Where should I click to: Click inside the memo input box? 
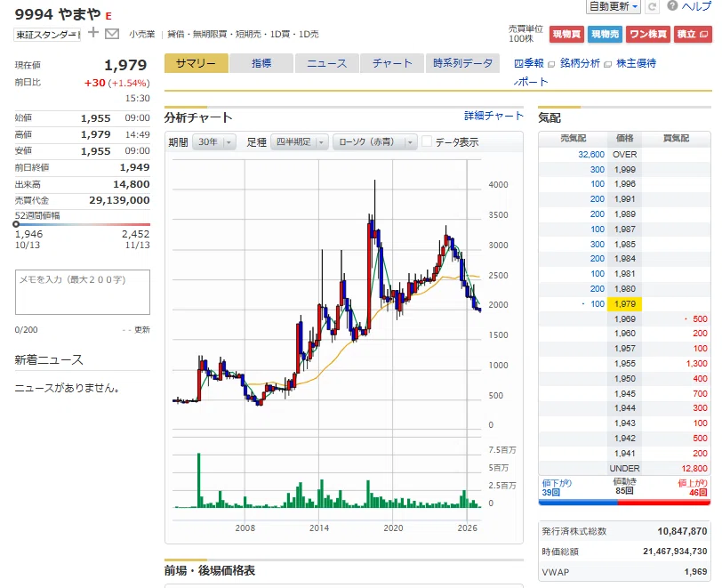[83, 292]
